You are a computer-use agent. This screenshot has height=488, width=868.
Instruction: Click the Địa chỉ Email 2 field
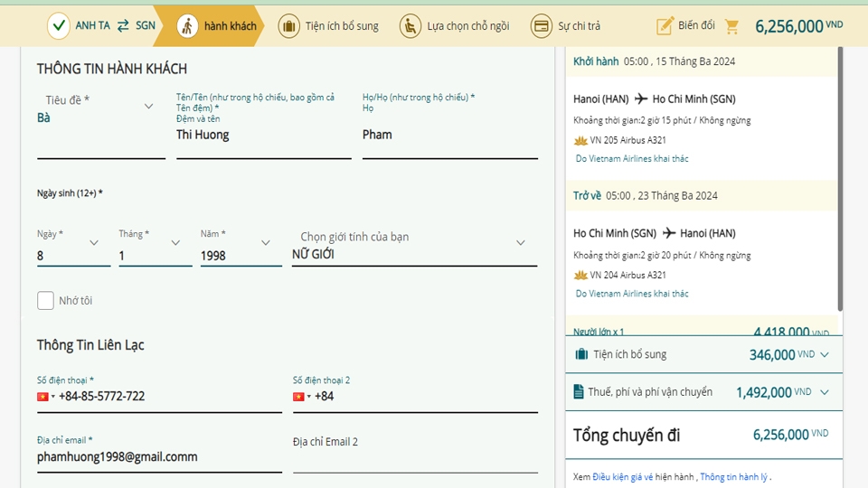click(x=415, y=454)
